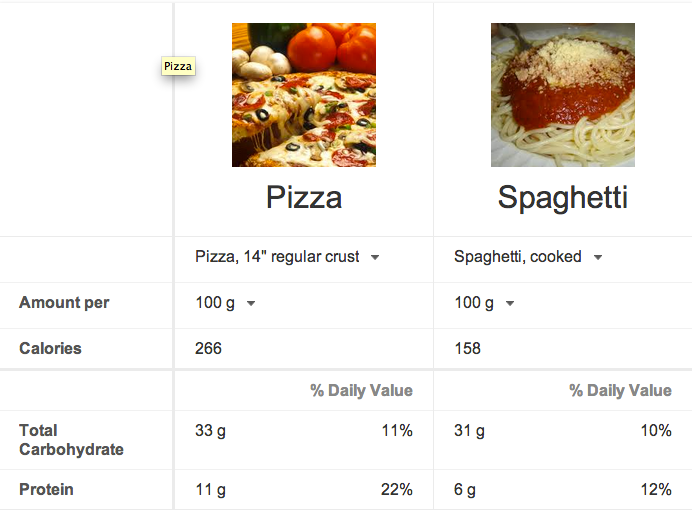Click the spaghetti photo thumbnail
Viewport: 692px width, 511px height.
563,95
